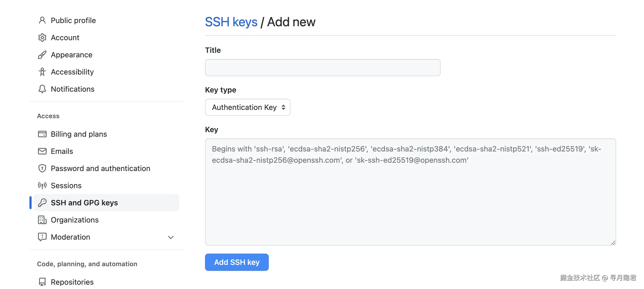Image resolution: width=644 pixels, height=289 pixels.
Task: Focus the Title text field
Action: point(322,68)
